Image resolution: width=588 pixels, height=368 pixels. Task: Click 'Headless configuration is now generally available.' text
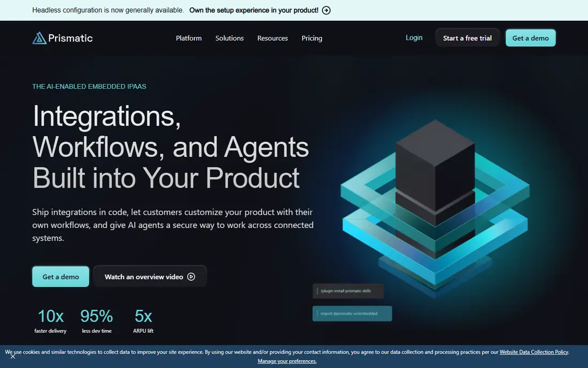coord(108,11)
